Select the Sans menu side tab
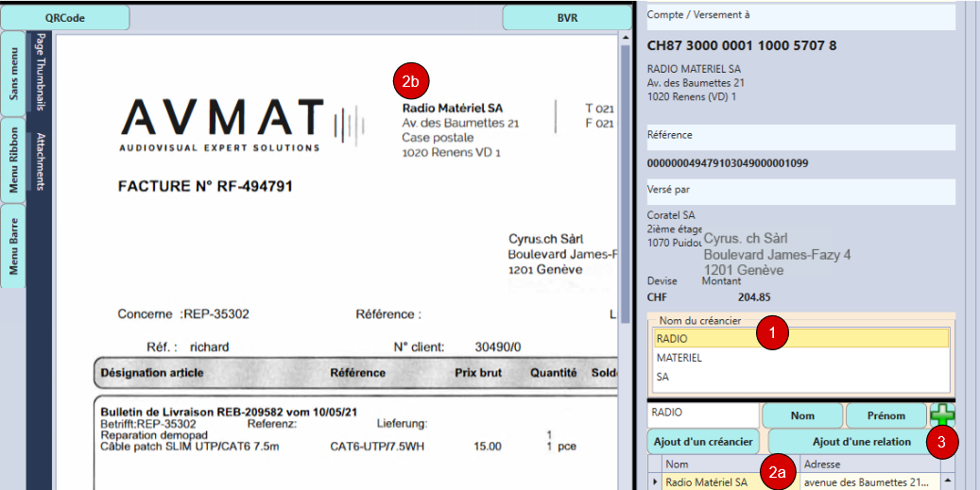Image resolution: width=980 pixels, height=490 pixels. [x=13, y=75]
